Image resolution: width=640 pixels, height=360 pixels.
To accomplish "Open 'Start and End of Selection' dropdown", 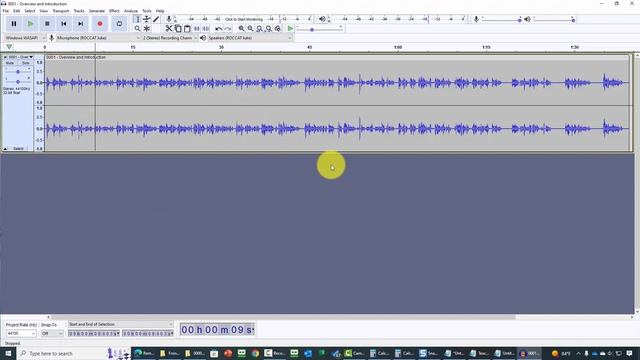I will pyautogui.click(x=120, y=324).
